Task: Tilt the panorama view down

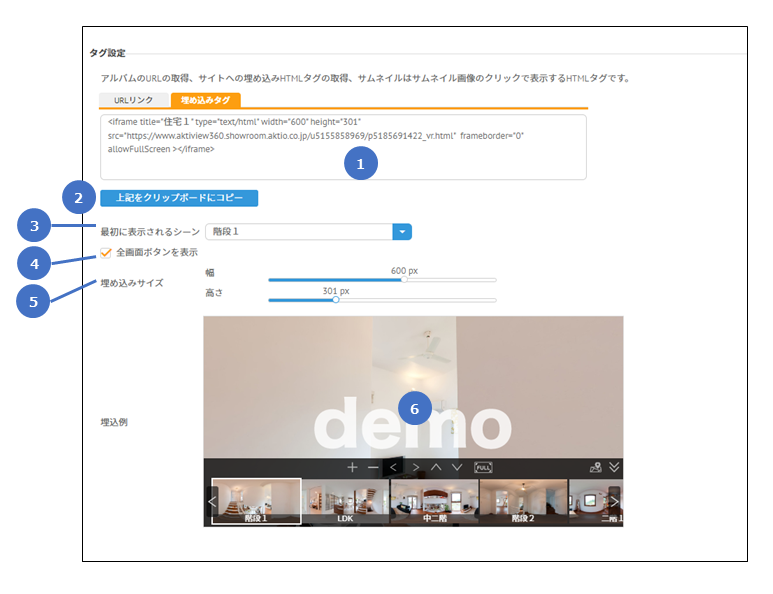Action: (x=457, y=467)
